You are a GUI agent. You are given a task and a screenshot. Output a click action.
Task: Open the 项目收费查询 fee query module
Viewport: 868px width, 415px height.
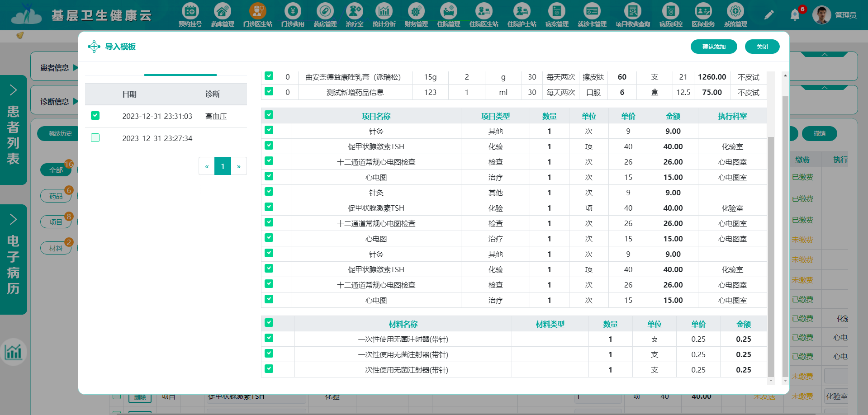point(633,15)
